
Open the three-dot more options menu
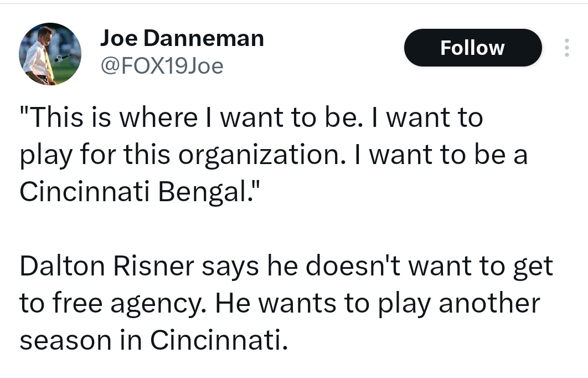tap(566, 48)
